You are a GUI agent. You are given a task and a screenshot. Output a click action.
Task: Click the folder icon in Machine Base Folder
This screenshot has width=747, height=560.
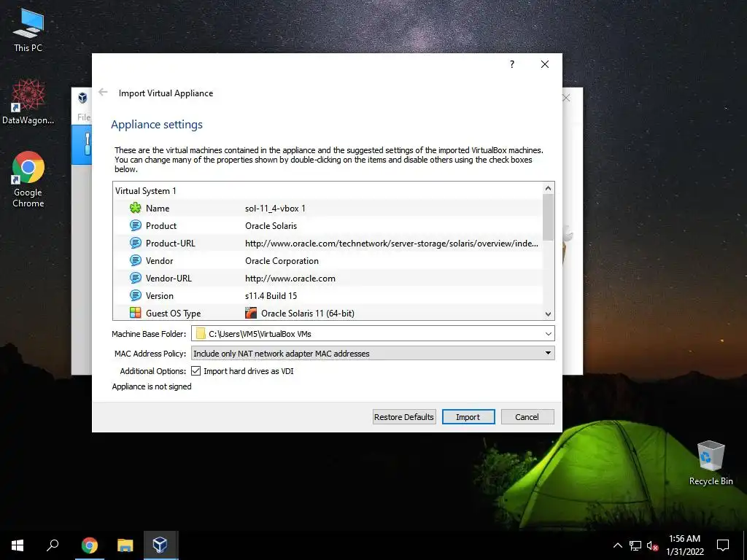(201, 334)
